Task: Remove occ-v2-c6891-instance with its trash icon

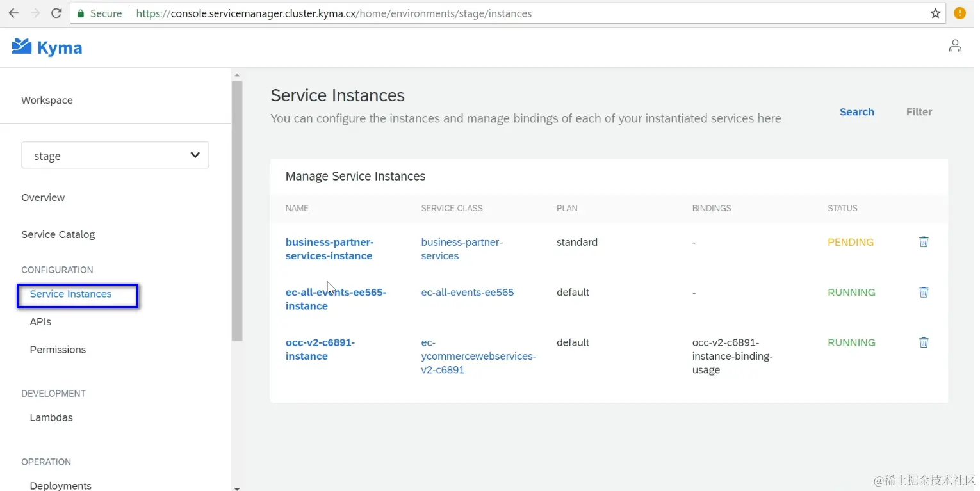Action: point(924,342)
